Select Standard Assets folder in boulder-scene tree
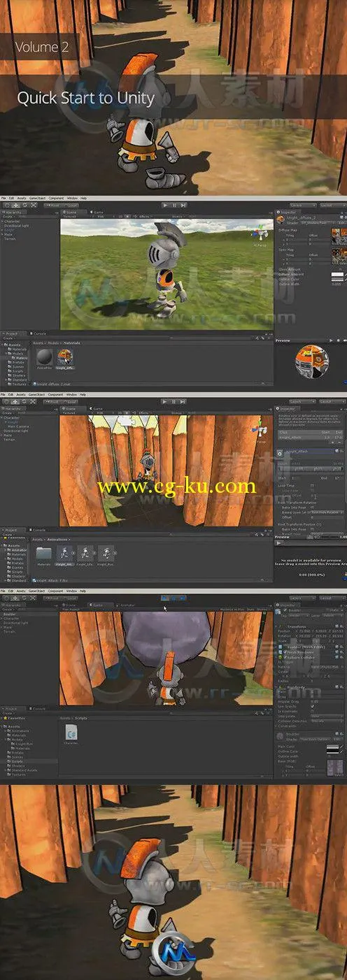Screen dimensions: 347x980 click(23, 769)
